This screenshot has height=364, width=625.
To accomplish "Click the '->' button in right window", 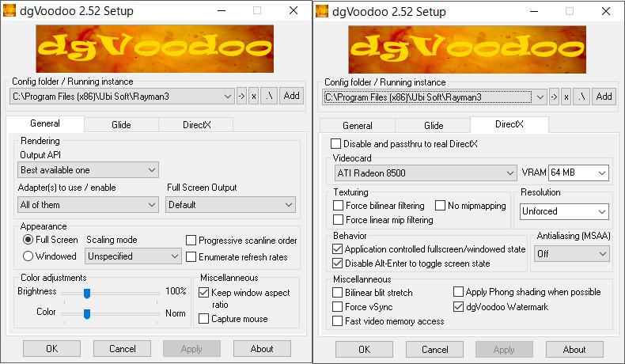I will tap(554, 97).
